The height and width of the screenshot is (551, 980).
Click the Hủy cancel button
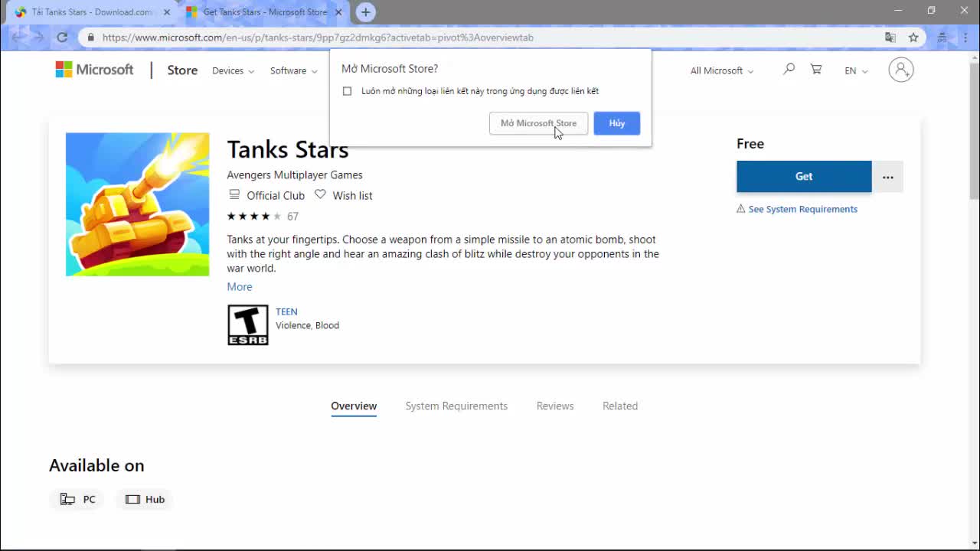tap(617, 123)
